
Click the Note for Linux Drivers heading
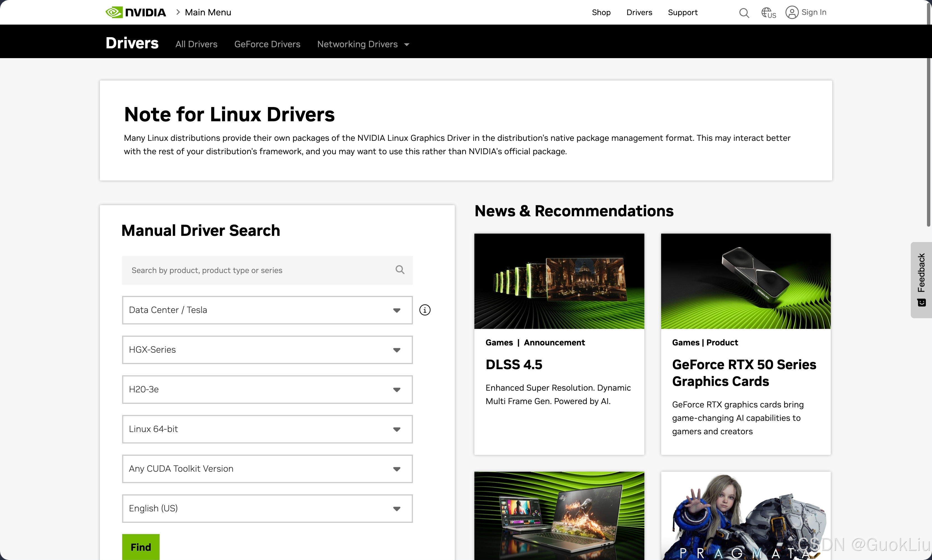coord(229,114)
